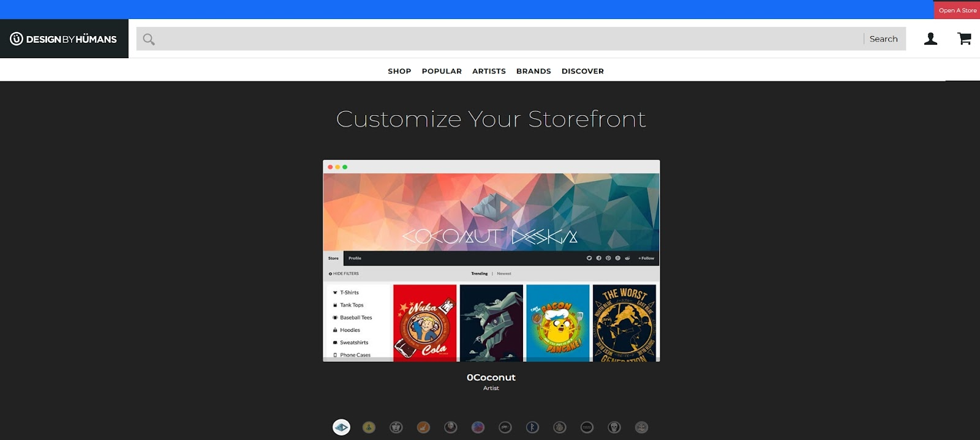The height and width of the screenshot is (440, 980).
Task: Click the Coconut Design storefront preview image
Action: point(491,261)
